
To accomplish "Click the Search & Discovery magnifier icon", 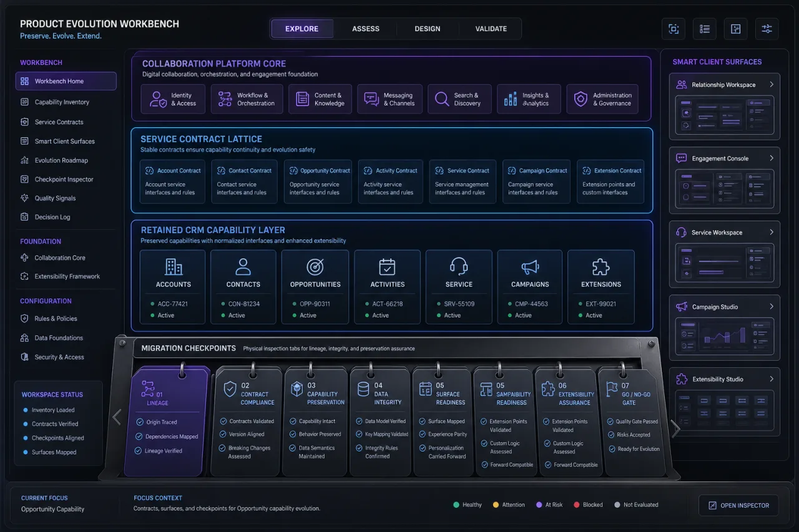I will (x=442, y=99).
